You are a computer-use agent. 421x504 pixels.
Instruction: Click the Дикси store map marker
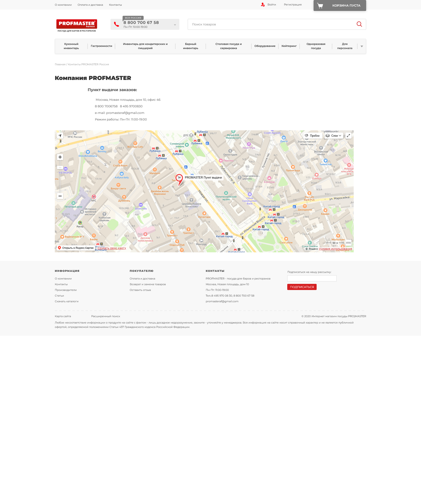284,138
